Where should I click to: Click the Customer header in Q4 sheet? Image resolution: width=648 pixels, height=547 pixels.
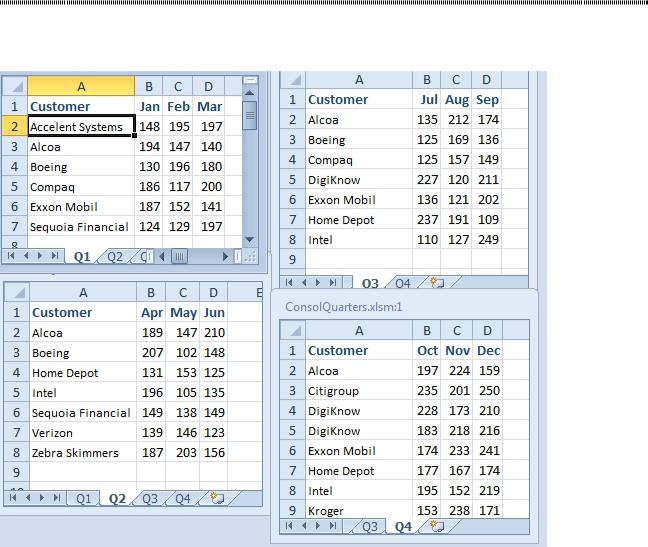pos(359,351)
